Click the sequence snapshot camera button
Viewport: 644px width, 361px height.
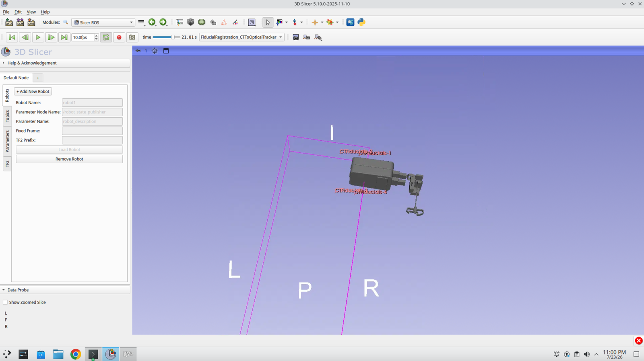coord(132,37)
